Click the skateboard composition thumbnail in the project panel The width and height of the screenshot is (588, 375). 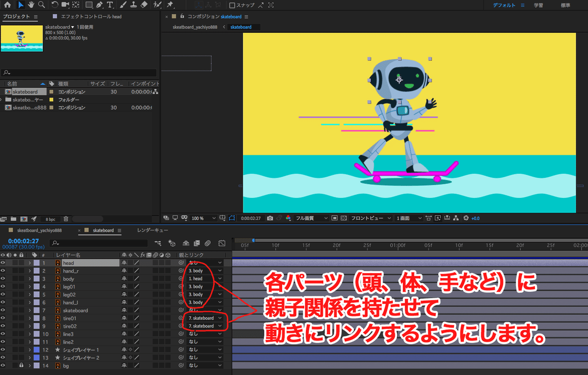point(22,37)
